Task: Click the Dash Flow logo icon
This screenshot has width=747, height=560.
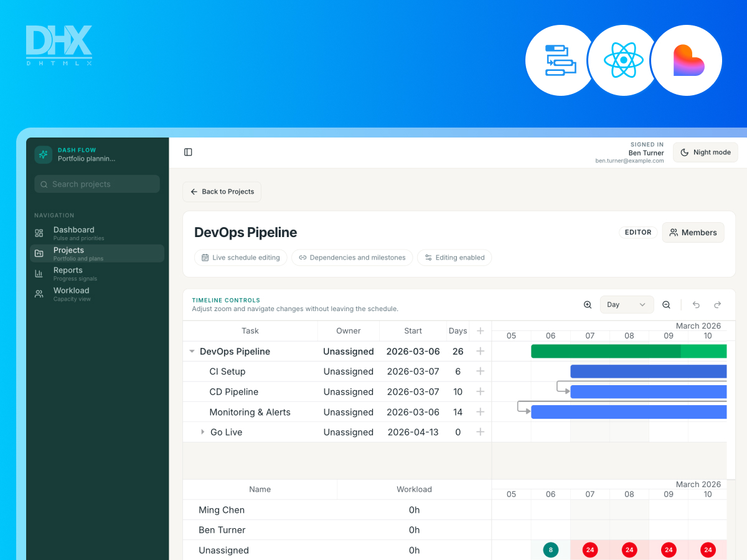Action: pyautogui.click(x=43, y=155)
